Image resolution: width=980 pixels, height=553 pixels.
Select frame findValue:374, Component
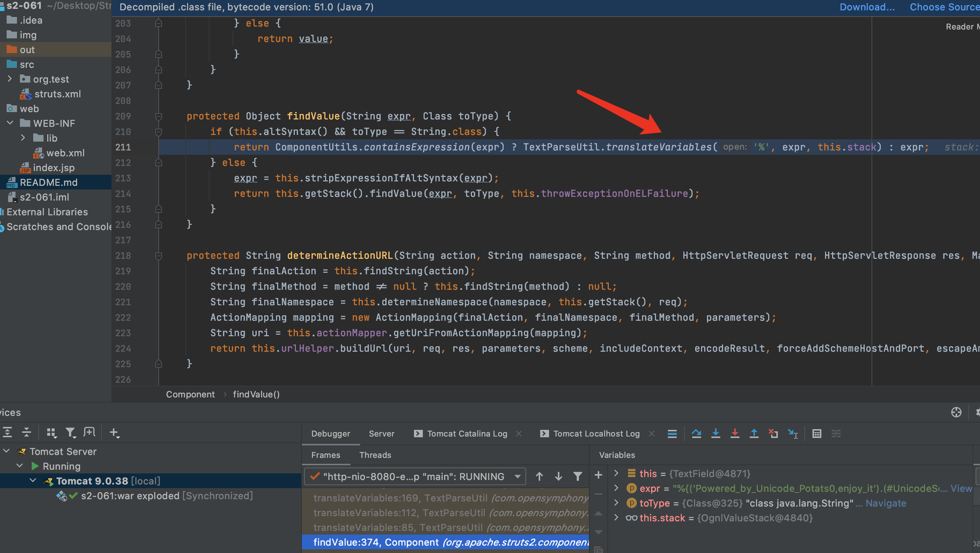click(445, 542)
